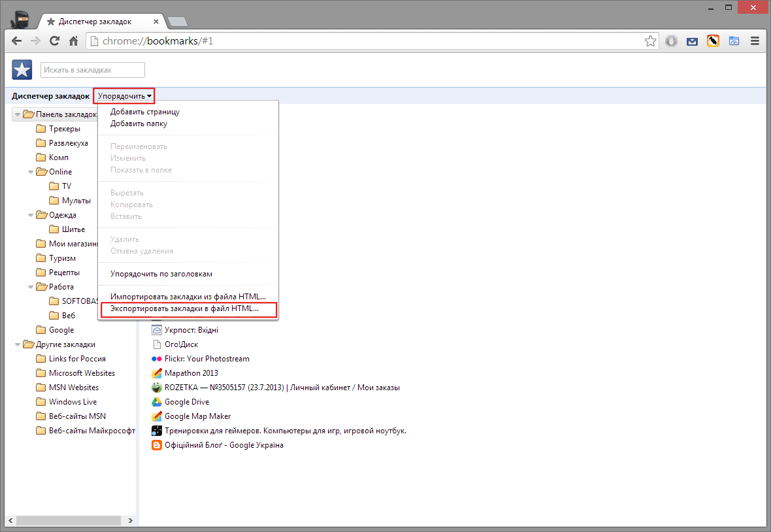Close the Диспетчер закладок tab
Image resolution: width=771 pixels, height=532 pixels.
[156, 22]
